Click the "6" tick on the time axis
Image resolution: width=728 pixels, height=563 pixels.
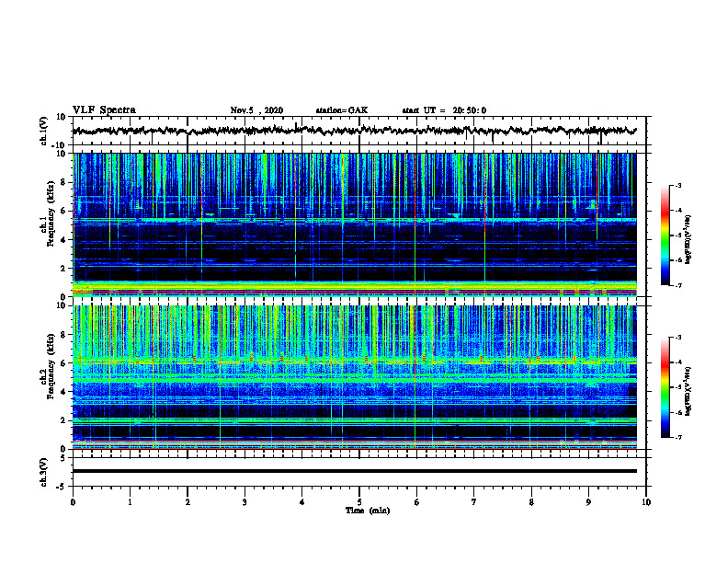tap(417, 502)
